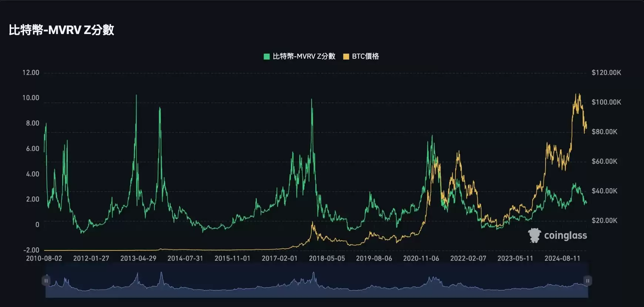Toggle the BTC價格 legend label text

(365, 56)
